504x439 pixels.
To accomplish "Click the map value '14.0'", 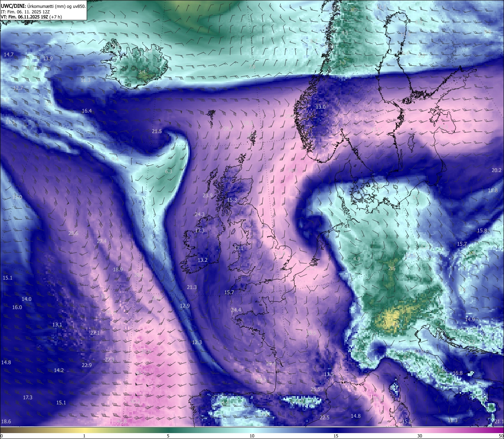I will point(26,299).
